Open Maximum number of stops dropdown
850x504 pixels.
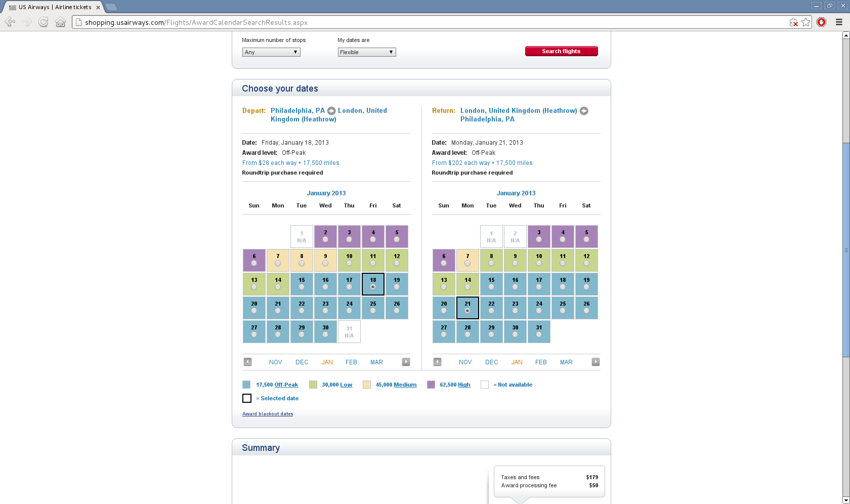pos(271,52)
